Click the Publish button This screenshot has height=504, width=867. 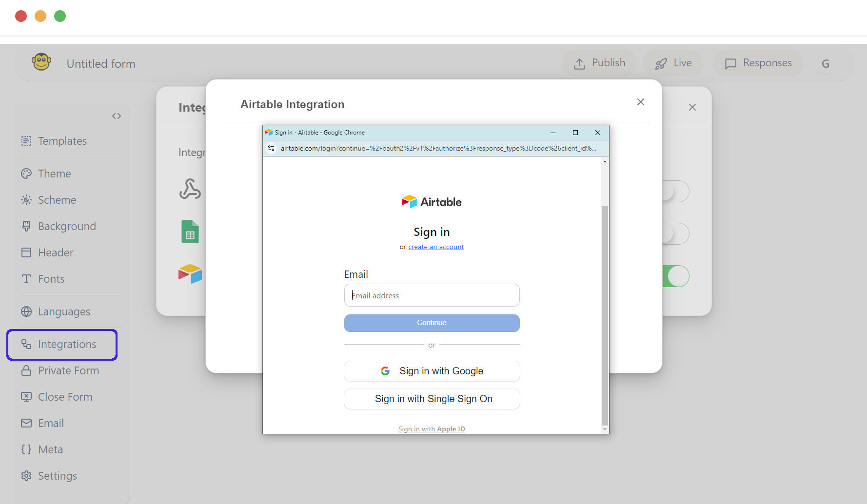pyautogui.click(x=599, y=63)
